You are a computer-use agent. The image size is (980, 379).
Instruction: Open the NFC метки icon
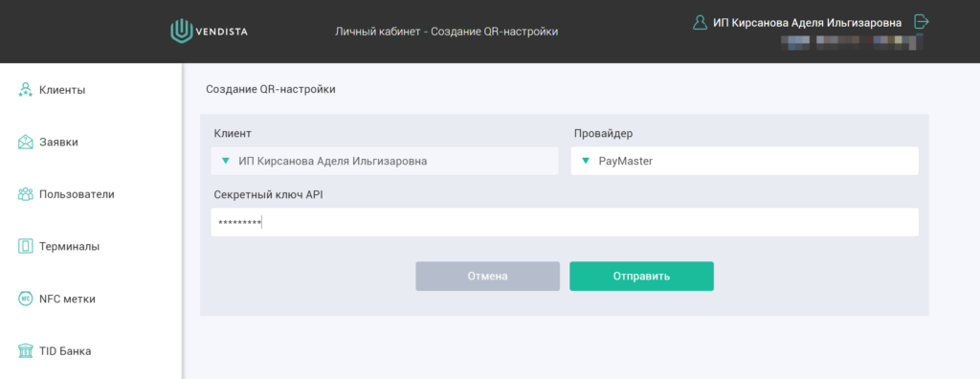tap(25, 299)
